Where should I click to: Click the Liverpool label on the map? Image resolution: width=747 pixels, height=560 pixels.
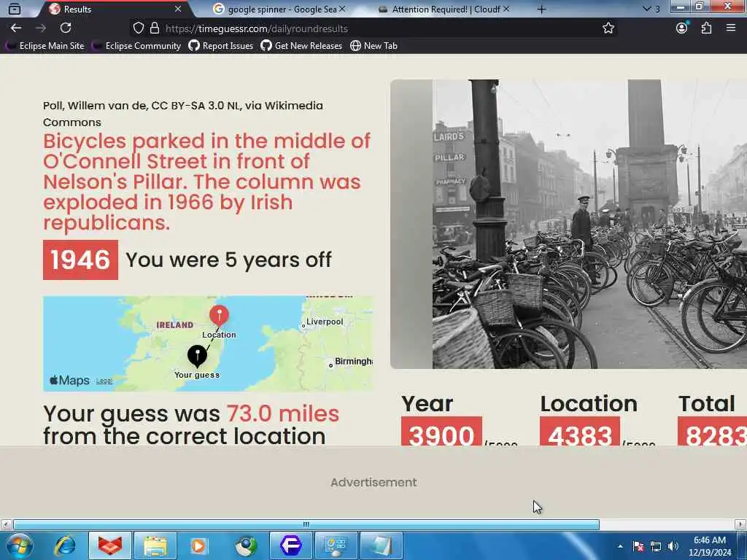[325, 322]
